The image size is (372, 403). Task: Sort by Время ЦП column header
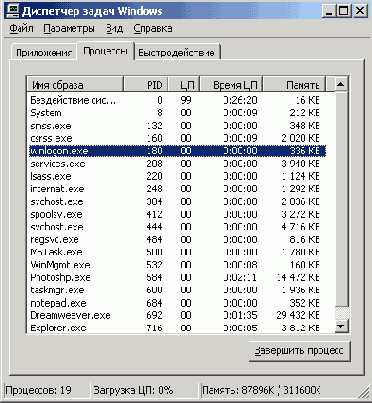[x=232, y=85]
